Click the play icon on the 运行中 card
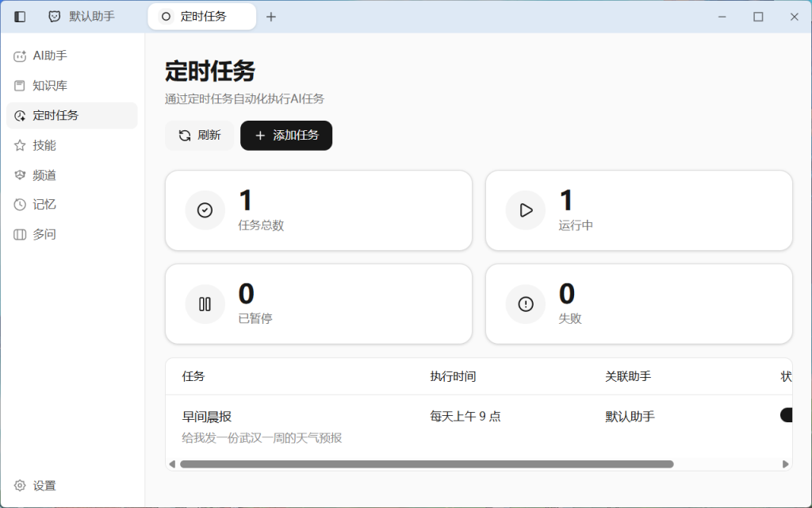Viewport: 812px width, 508px height. (x=525, y=210)
